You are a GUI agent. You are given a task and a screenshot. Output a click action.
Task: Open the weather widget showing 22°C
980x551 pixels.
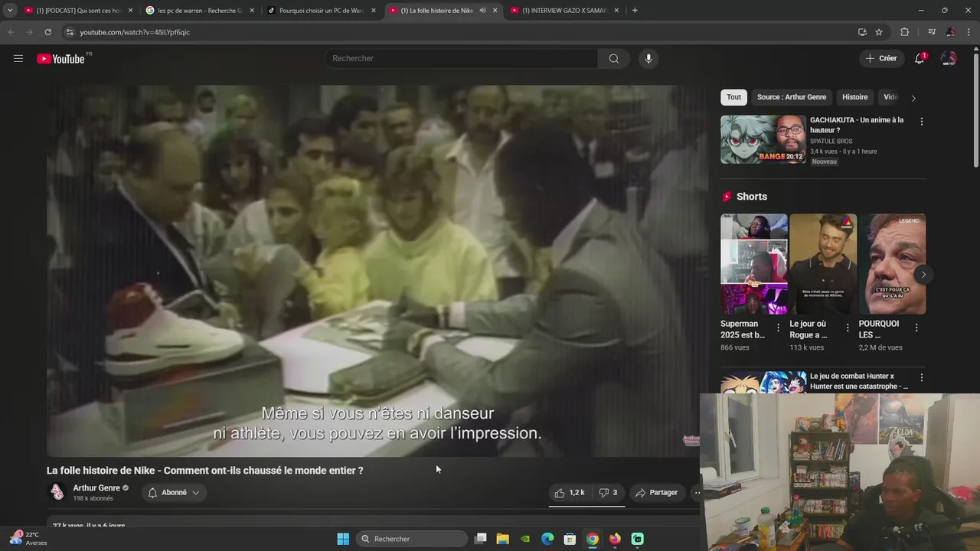(x=28, y=538)
